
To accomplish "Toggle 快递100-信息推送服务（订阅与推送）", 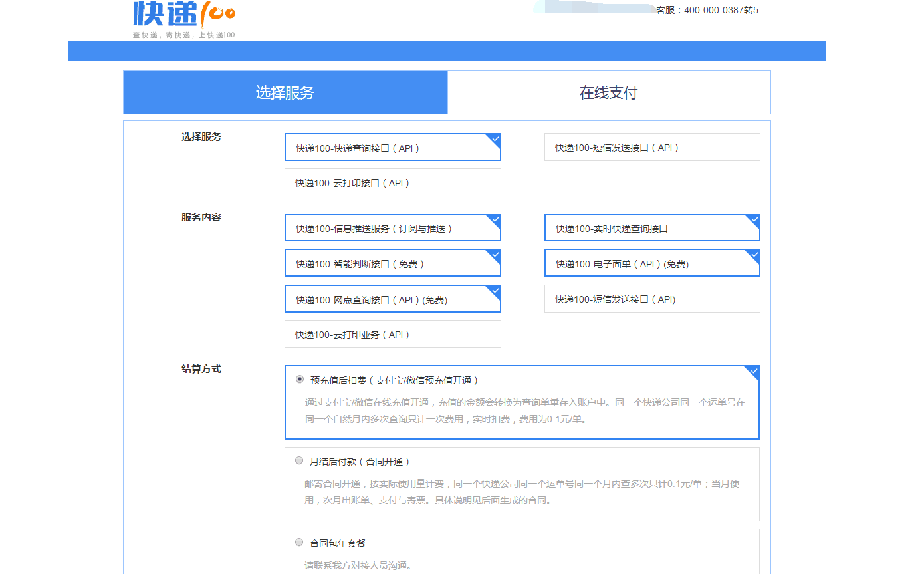I will tap(392, 228).
